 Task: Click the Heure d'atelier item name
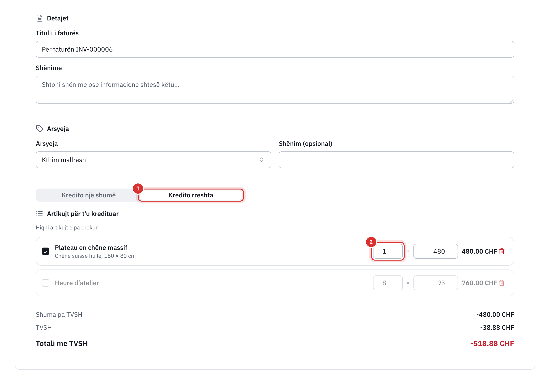(x=77, y=283)
